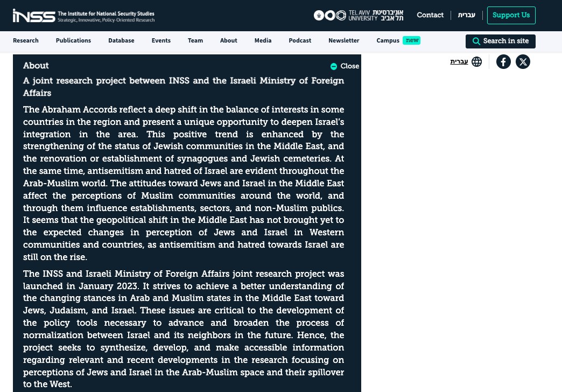Open the Research menu
Image resolution: width=562 pixels, height=392 pixels.
click(26, 40)
